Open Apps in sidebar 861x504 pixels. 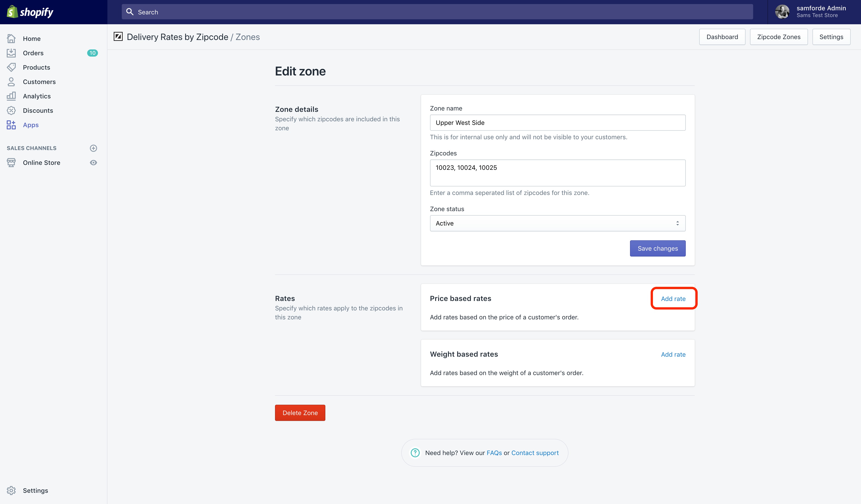(x=31, y=125)
